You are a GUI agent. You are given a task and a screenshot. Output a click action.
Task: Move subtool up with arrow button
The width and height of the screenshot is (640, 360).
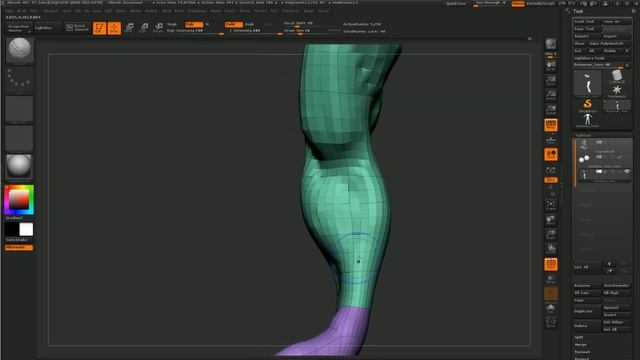coord(609,264)
